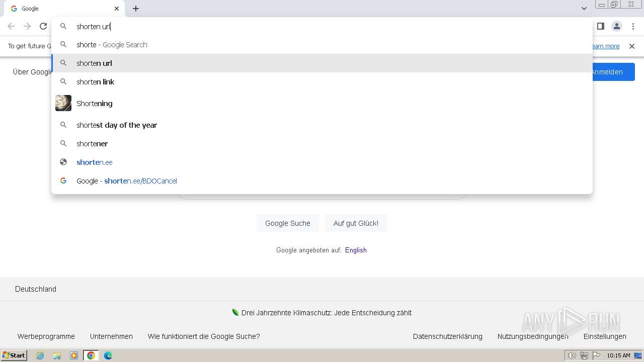Open Windows Explorer folder icon in taskbar
Viewport: 644px width, 362px height.
click(x=57, y=355)
